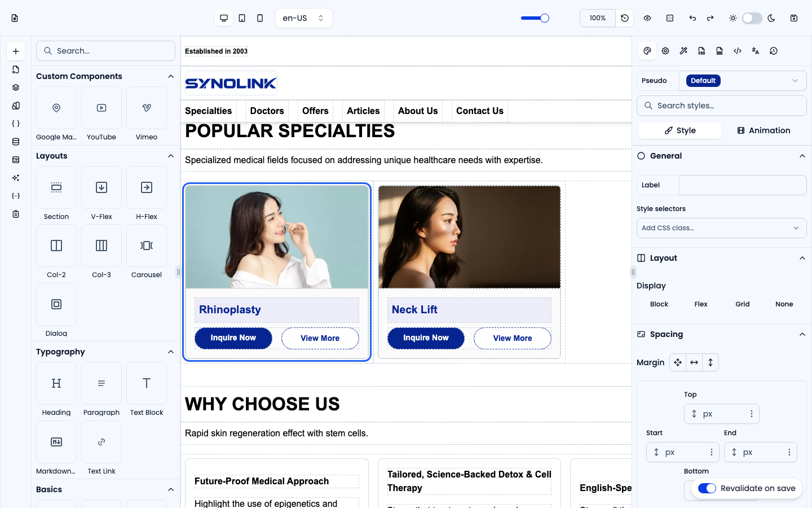This screenshot has height=508, width=812.
Task: Open the database icon in left sidebar
Action: click(16, 142)
